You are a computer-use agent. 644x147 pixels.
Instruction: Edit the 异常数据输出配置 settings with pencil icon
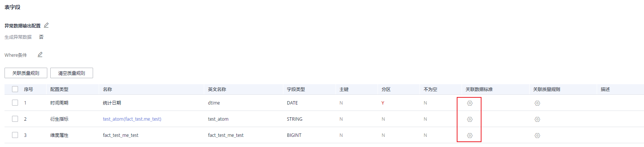coord(46,26)
